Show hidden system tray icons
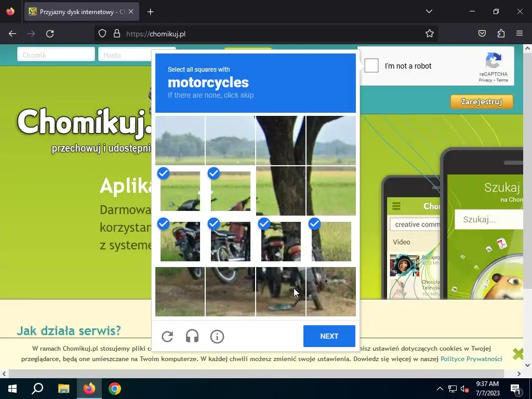 [440, 389]
